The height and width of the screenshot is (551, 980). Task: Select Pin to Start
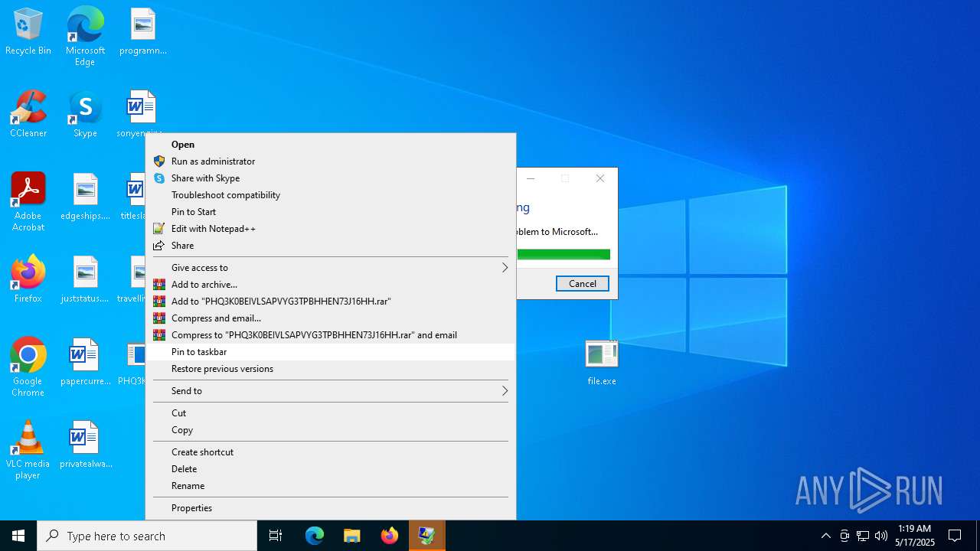(x=330, y=212)
